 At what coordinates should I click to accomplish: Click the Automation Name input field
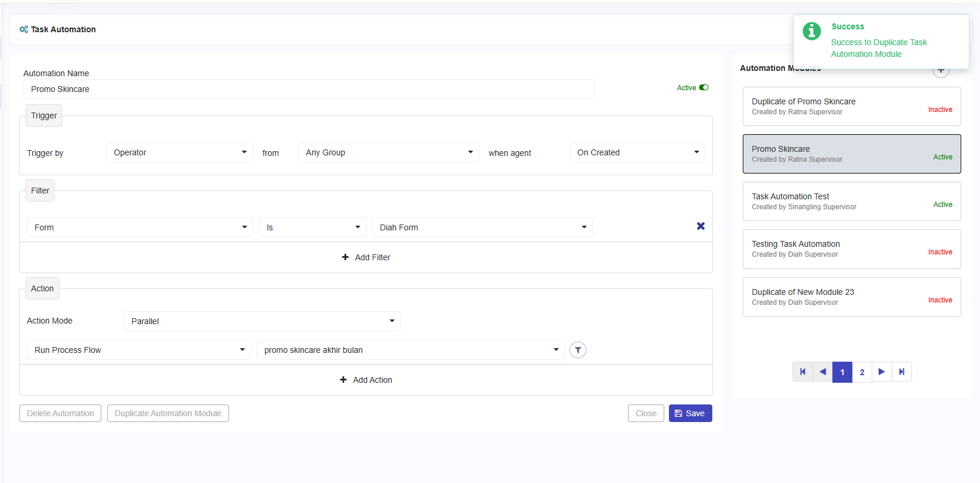(x=309, y=89)
